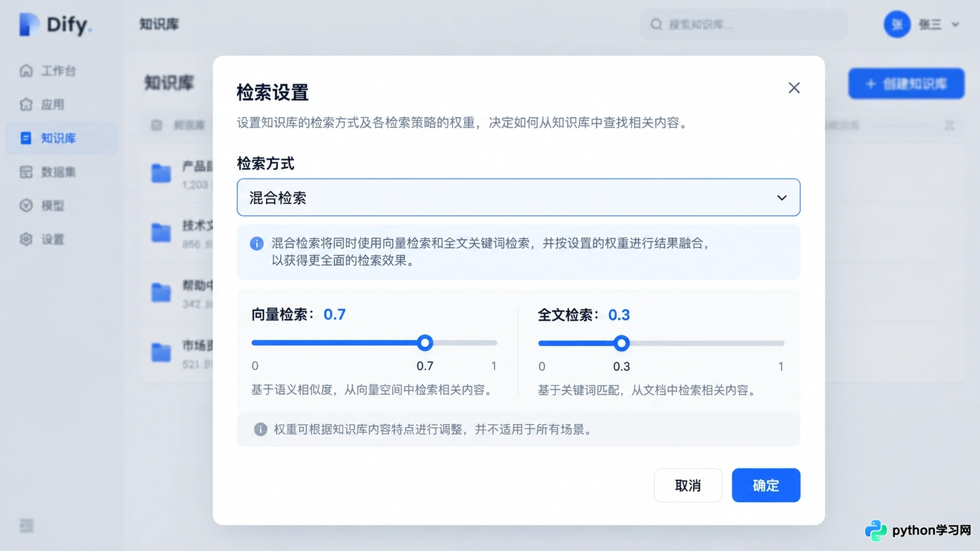
Task: Click the magnifier icon in the search box
Action: coord(656,24)
